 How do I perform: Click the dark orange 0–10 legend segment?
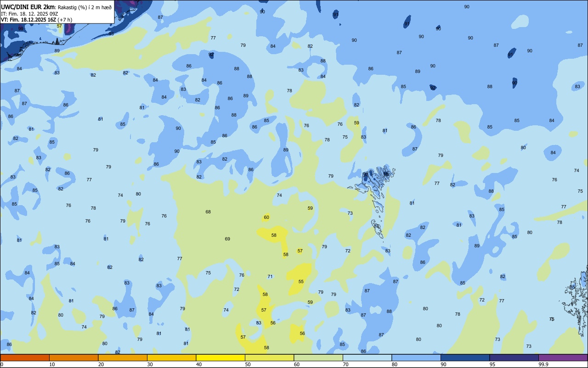(25, 357)
